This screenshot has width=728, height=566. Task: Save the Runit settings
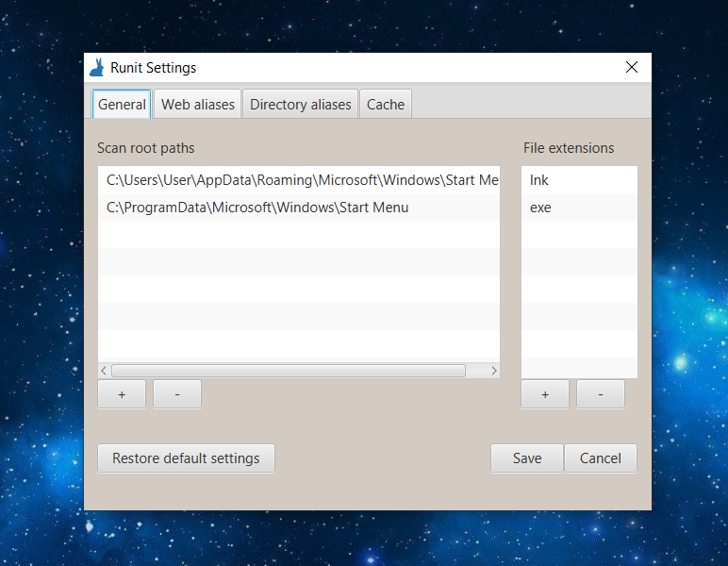pyautogui.click(x=527, y=458)
